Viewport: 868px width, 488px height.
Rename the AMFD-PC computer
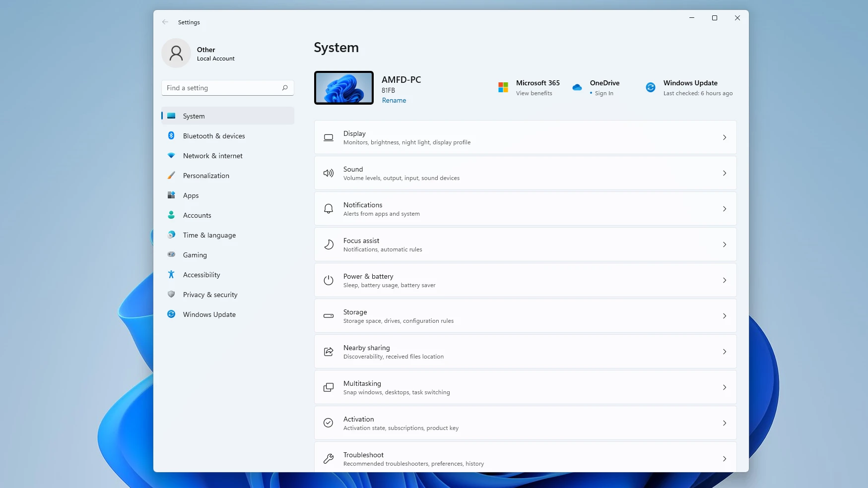394,100
